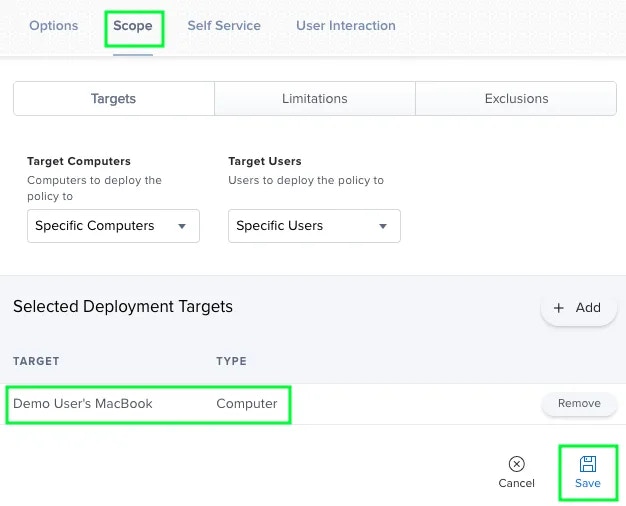Image resolution: width=626 pixels, height=506 pixels.
Task: Select the Scope tab
Action: pos(133,26)
